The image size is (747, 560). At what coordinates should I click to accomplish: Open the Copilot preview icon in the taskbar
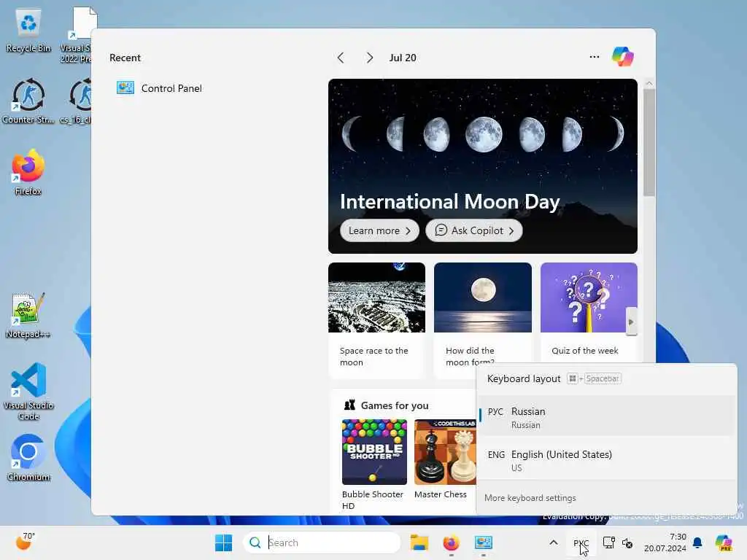[723, 542]
